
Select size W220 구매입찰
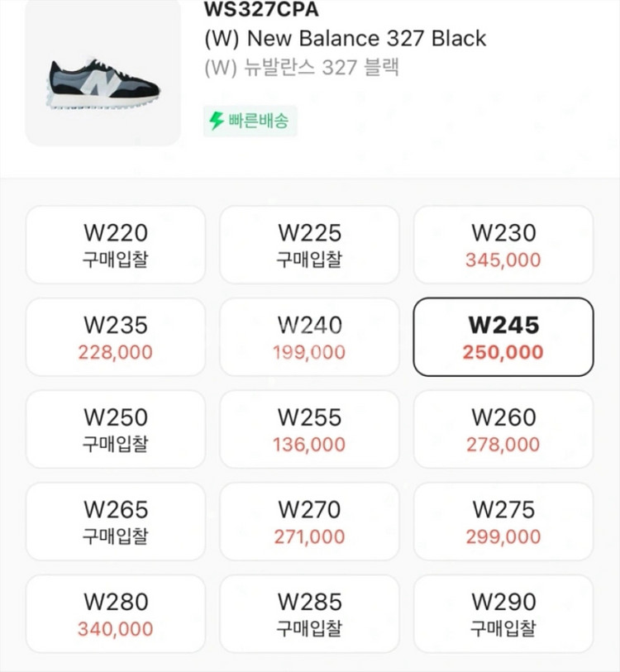point(116,245)
